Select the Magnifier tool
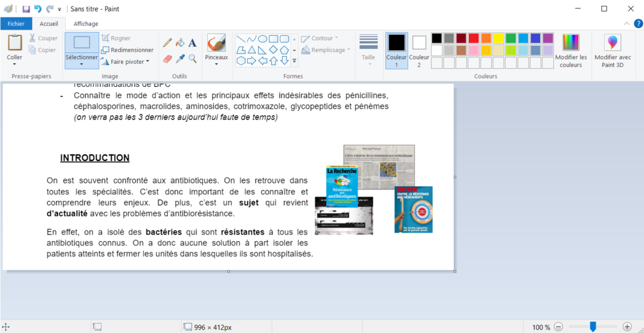644x333 pixels. coord(192,59)
